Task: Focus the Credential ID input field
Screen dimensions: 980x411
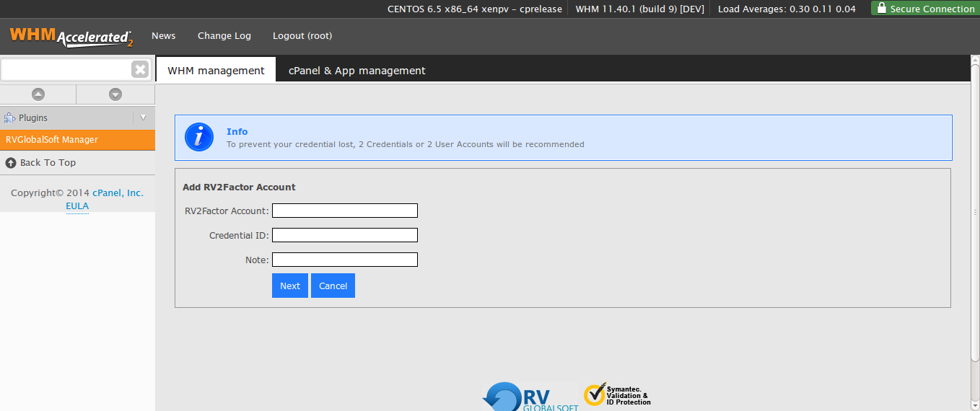Action: pyautogui.click(x=345, y=235)
